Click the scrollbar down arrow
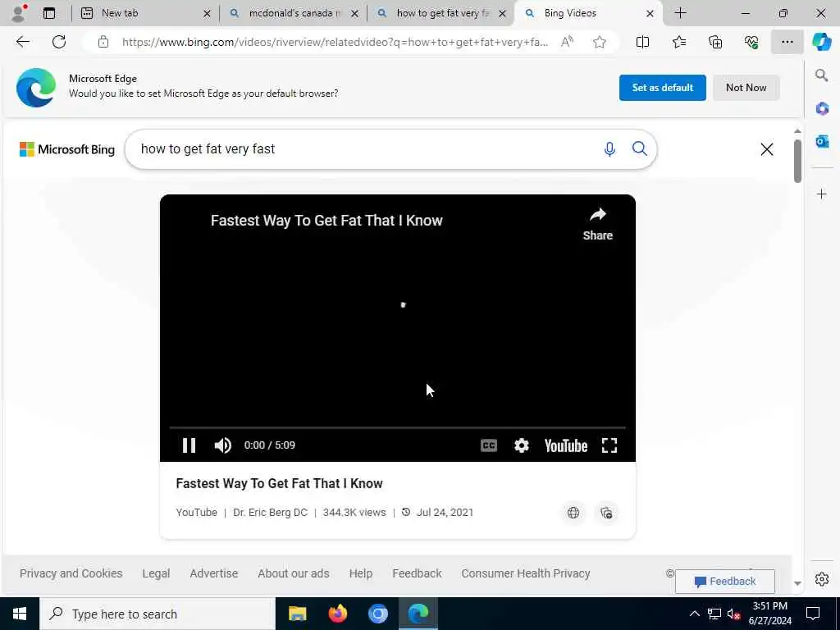840x630 pixels. [x=797, y=584]
